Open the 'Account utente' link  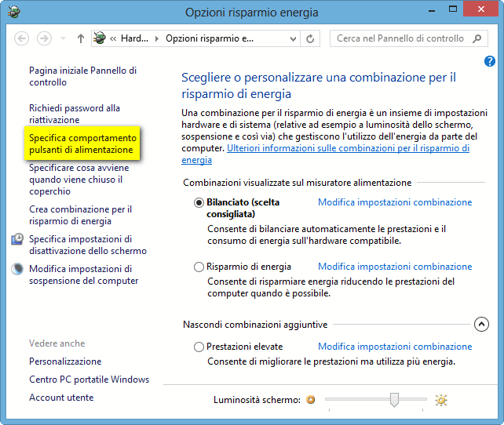[x=61, y=398]
